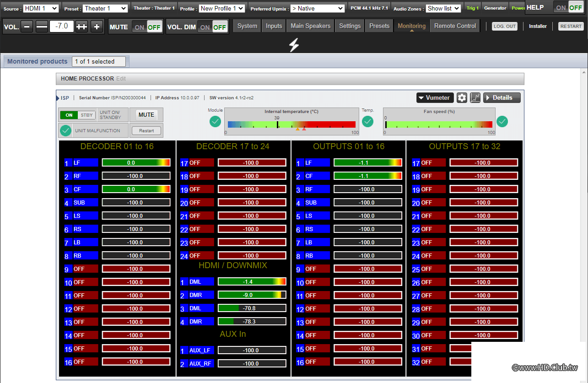Click the Module status check icon
Viewport: 588px width, 383px height.
[216, 122]
